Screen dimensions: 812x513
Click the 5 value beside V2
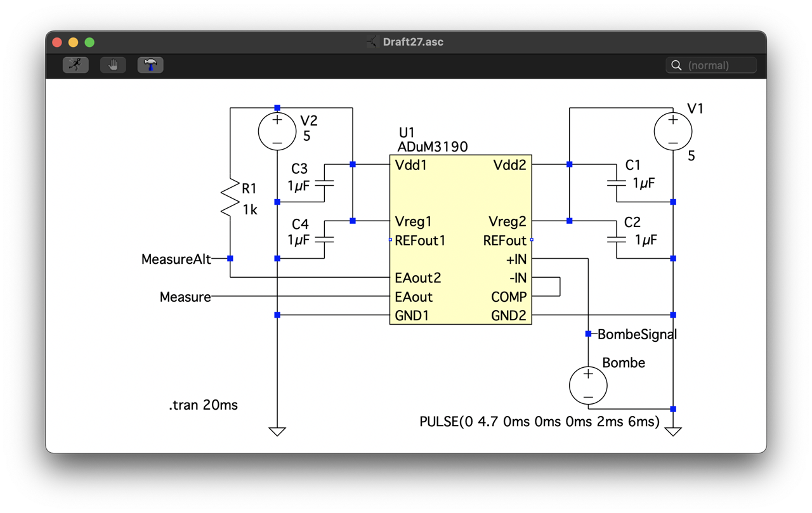click(x=306, y=136)
